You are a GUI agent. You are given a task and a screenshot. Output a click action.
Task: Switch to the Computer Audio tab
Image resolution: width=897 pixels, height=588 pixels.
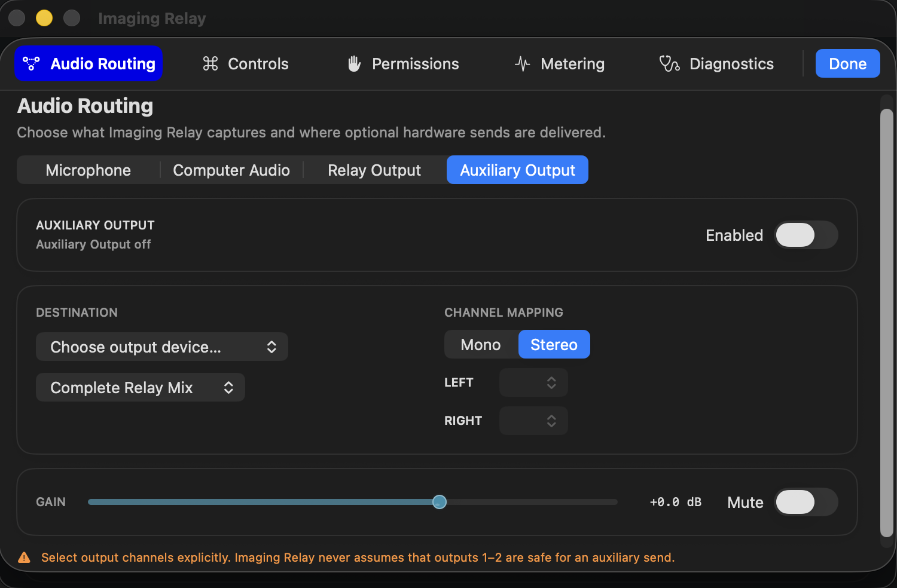point(231,170)
